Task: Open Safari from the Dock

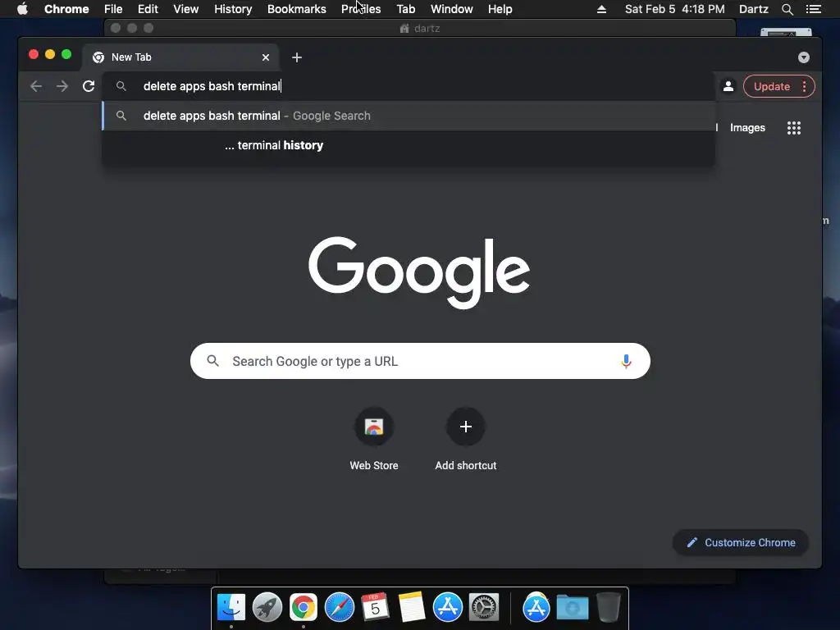Action: [x=340, y=608]
